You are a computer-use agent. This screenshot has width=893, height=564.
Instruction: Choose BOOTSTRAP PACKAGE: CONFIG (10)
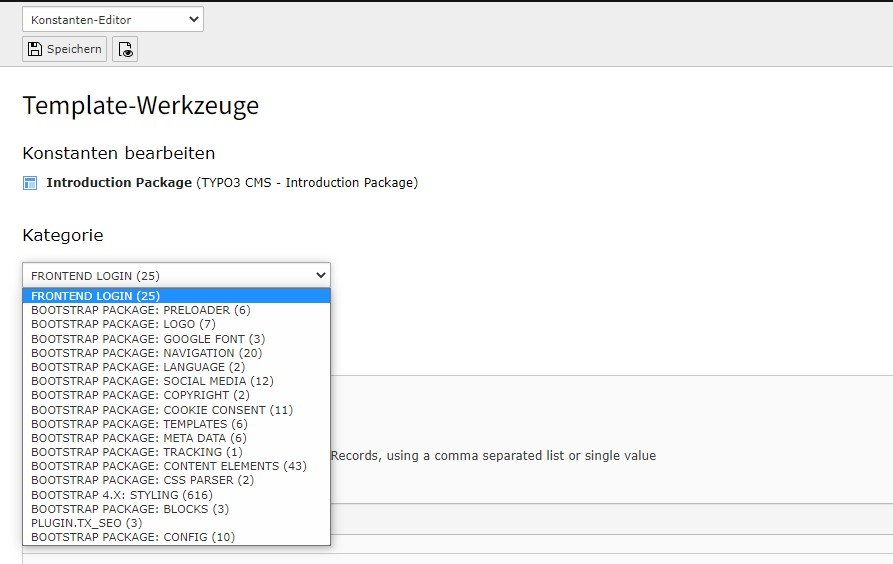177,537
